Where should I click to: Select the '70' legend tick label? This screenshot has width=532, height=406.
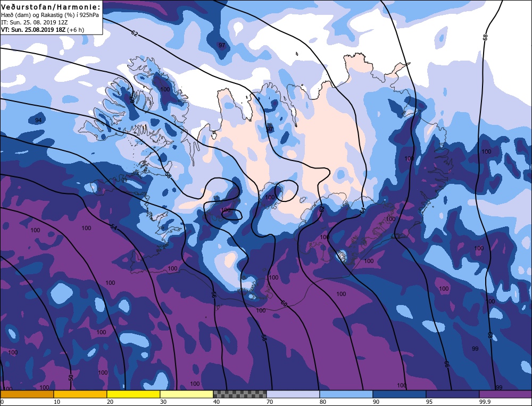270,402
